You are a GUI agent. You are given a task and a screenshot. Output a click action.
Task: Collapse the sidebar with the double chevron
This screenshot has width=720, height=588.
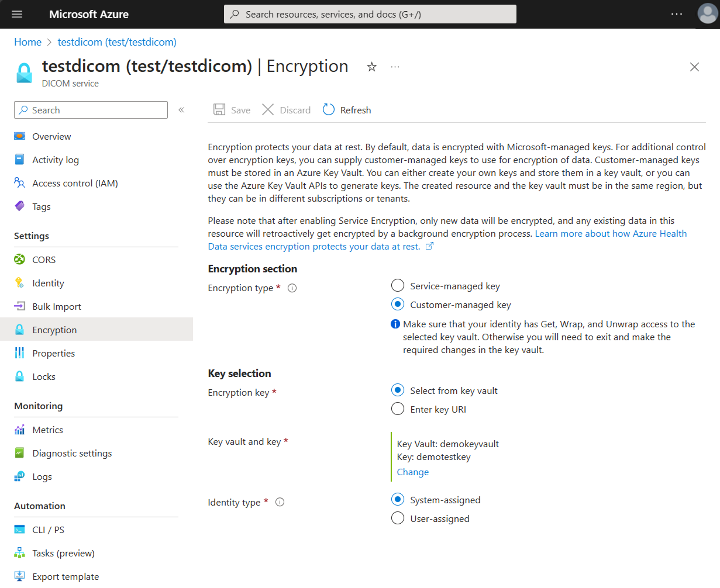(x=181, y=110)
